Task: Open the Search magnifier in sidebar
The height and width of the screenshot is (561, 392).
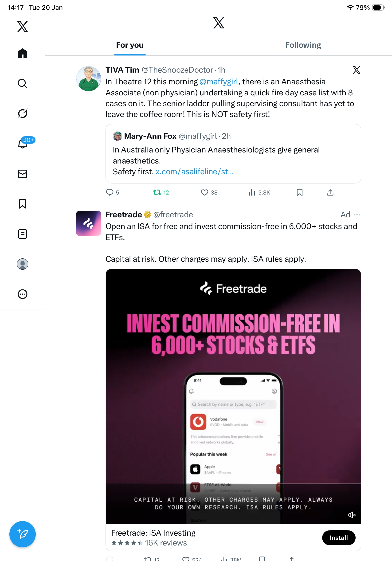Action: [x=23, y=83]
